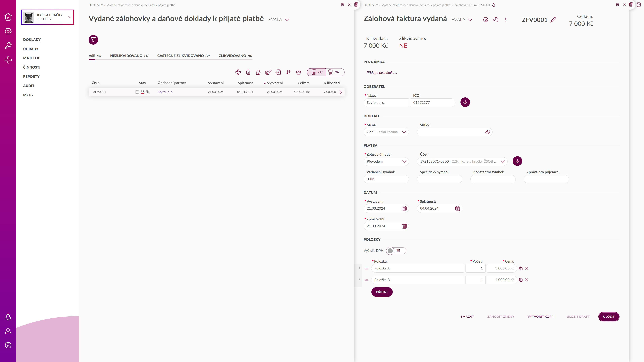The height and width of the screenshot is (362, 644).
Task: Click the SMAZAT button
Action: [467, 317]
